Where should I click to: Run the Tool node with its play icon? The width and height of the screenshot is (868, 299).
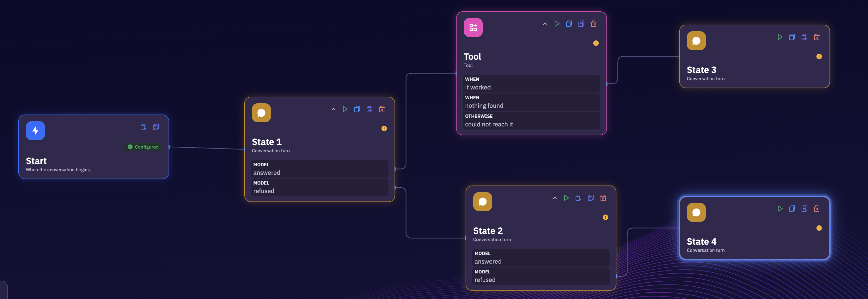point(557,24)
